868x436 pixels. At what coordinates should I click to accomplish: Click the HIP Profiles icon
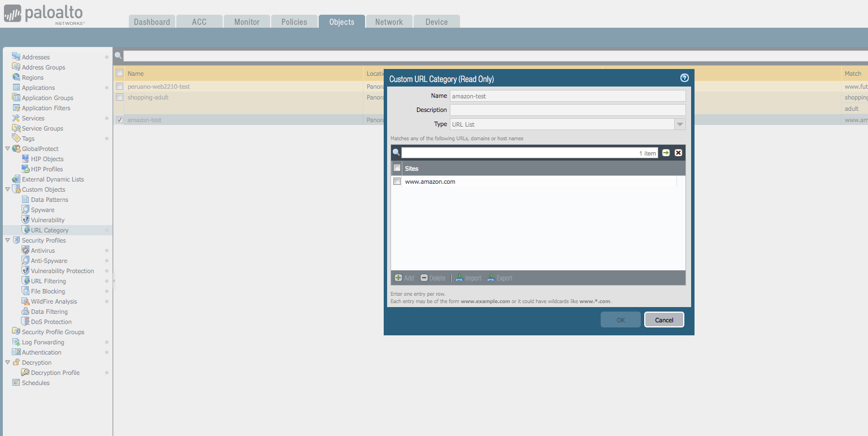coord(25,169)
